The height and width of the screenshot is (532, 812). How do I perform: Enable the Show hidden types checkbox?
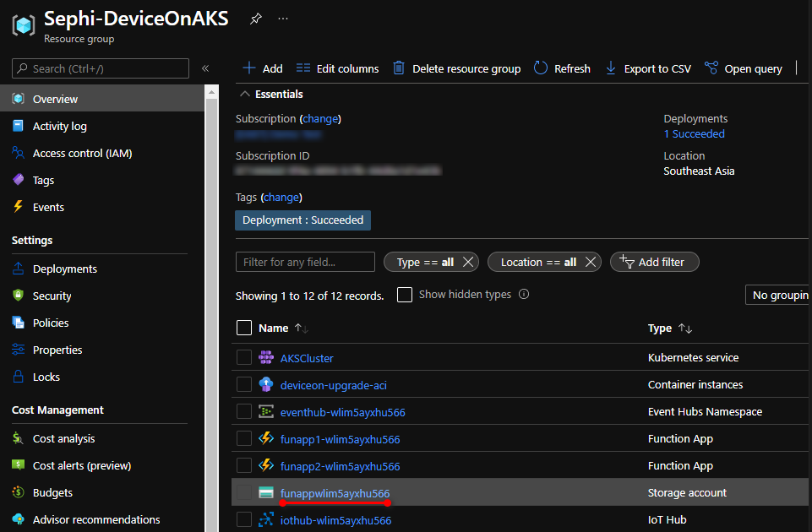click(405, 295)
